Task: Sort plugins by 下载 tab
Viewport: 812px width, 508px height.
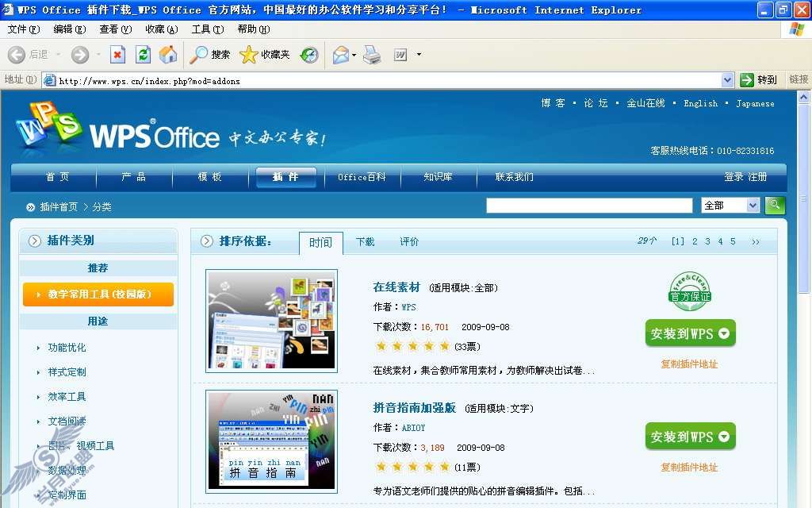Action: coord(365,242)
